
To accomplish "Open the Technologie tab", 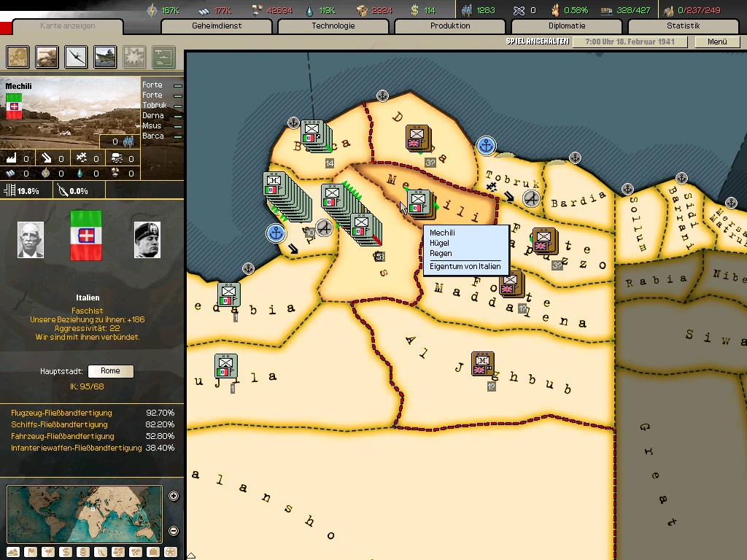I will point(333,26).
